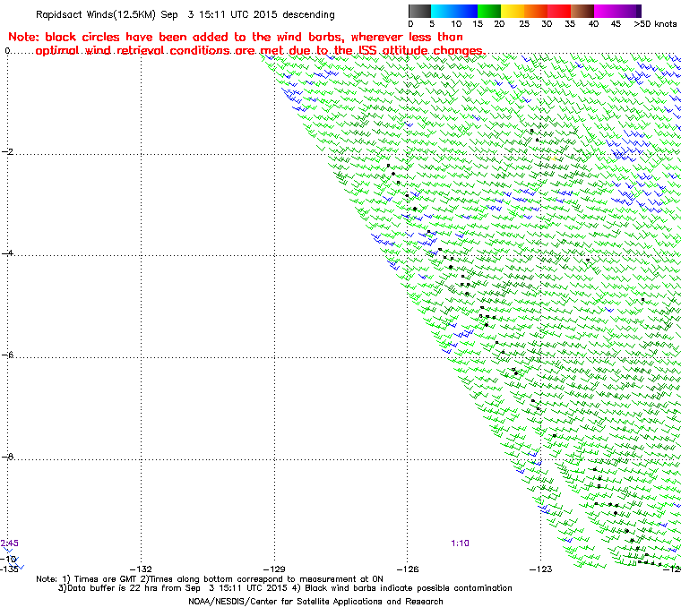Click the 'Note: 1) Times are GMT' footnote
The width and height of the screenshot is (681, 616).
click(210, 579)
